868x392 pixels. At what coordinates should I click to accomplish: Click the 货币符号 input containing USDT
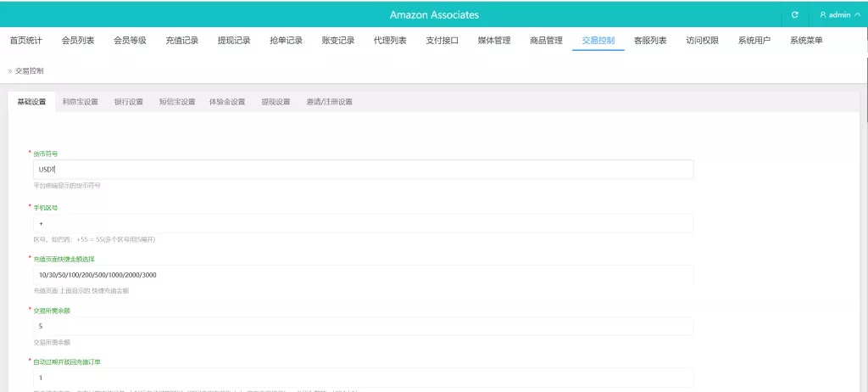[x=363, y=170]
